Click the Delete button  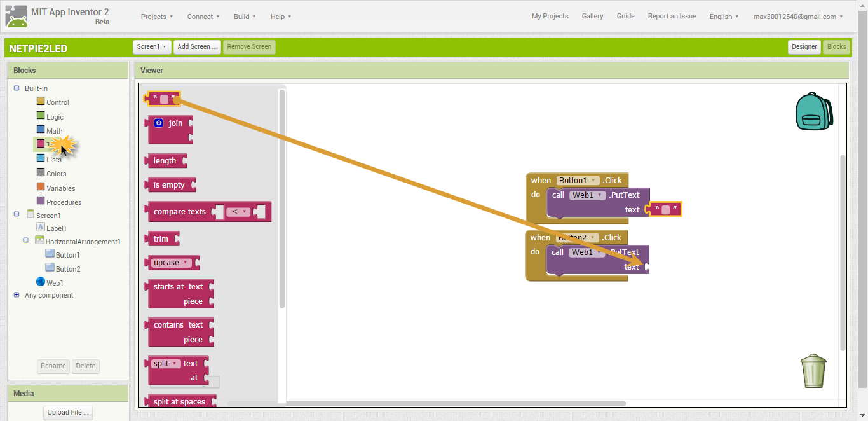86,366
